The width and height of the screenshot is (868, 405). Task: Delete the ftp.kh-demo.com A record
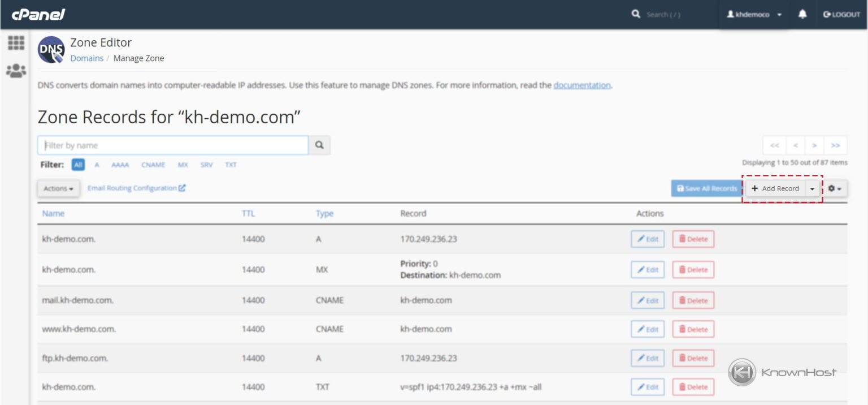(693, 358)
